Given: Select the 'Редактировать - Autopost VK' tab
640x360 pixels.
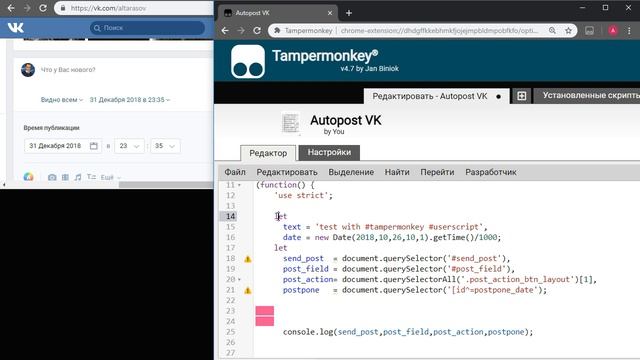Looking at the screenshot, I should pos(436,96).
